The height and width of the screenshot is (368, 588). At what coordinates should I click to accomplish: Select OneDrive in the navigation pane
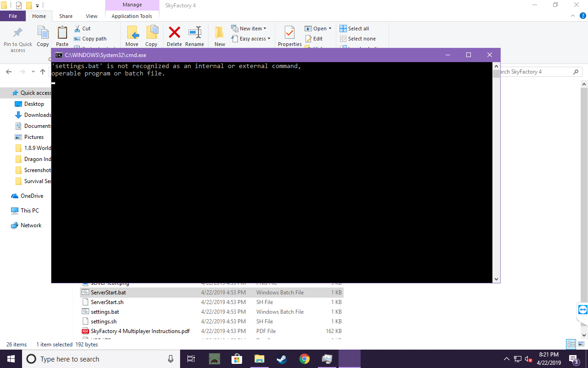(32, 196)
